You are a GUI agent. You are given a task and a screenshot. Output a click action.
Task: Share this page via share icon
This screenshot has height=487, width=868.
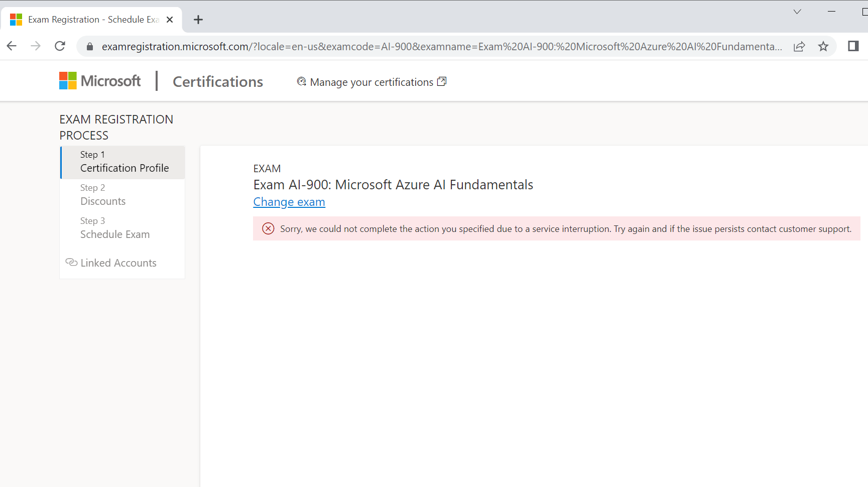[x=799, y=47]
